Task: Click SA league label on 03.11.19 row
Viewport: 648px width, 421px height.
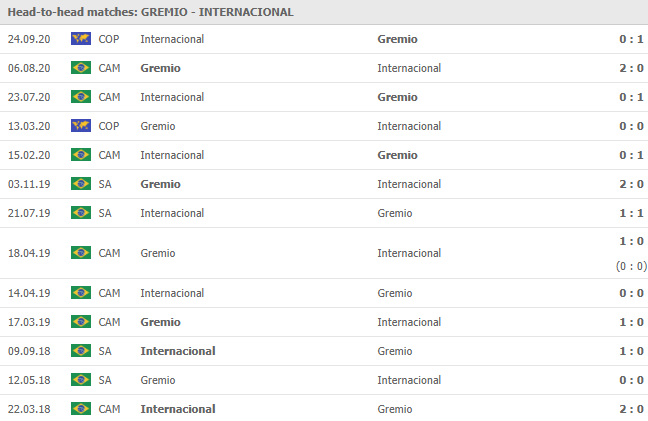Action: 105,184
